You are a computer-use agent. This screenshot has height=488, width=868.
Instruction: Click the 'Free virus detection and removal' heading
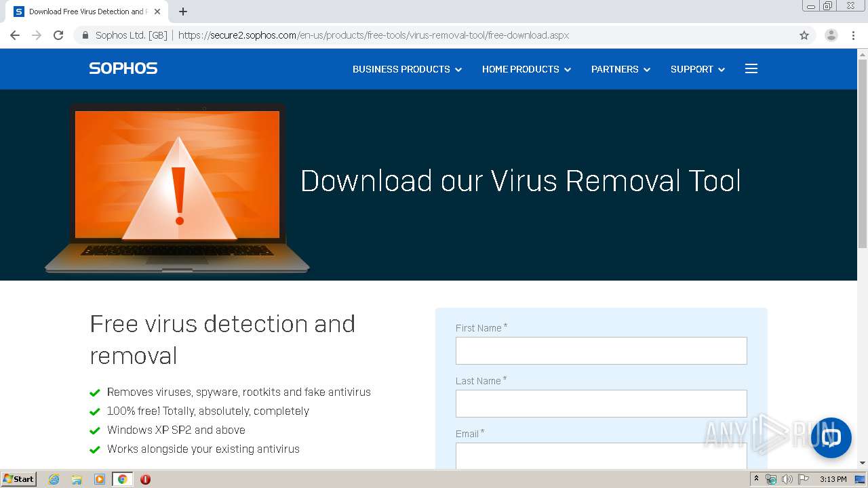coord(222,340)
